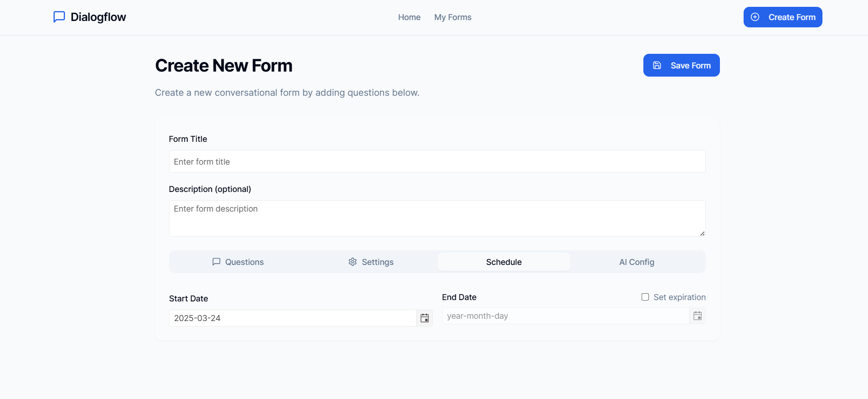Click the Enter form title input field
868x399 pixels.
(437, 161)
